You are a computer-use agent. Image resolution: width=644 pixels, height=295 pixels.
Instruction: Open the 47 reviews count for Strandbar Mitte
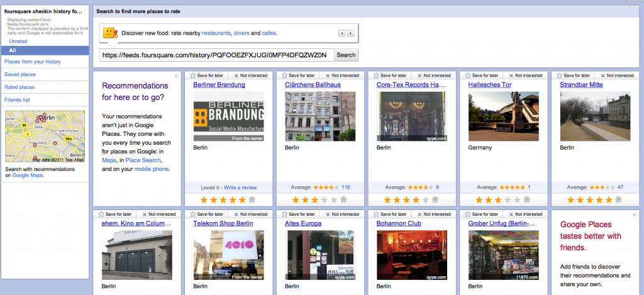coord(620,187)
